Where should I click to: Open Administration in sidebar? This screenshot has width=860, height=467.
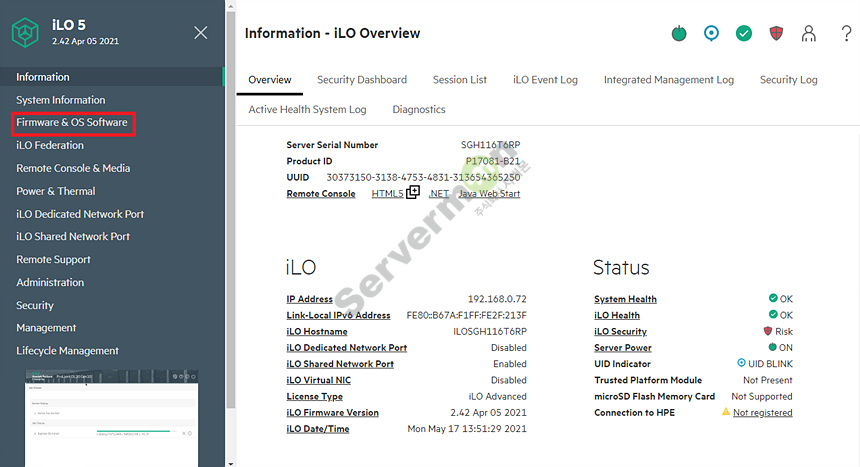coord(50,283)
